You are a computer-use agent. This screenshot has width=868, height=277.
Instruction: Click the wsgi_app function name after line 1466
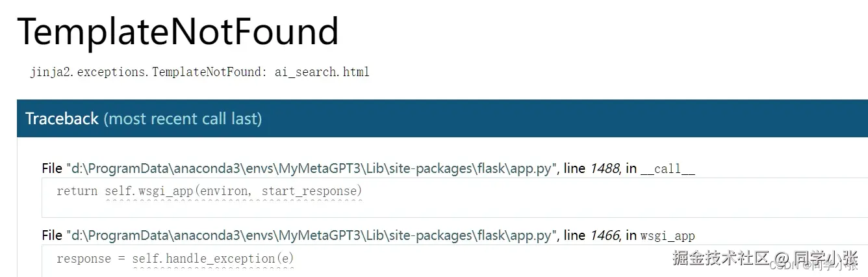point(667,235)
